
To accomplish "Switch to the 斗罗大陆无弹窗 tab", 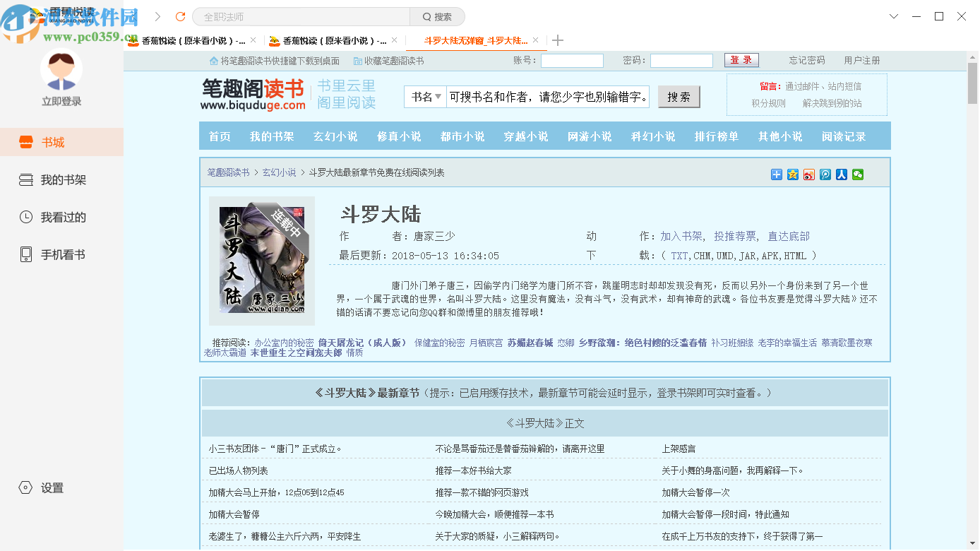I will pyautogui.click(x=473, y=40).
